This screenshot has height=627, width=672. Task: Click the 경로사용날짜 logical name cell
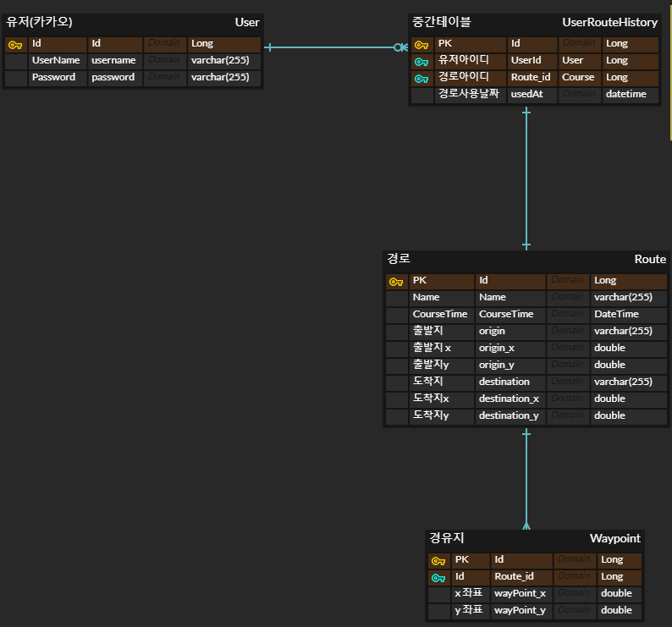click(471, 95)
